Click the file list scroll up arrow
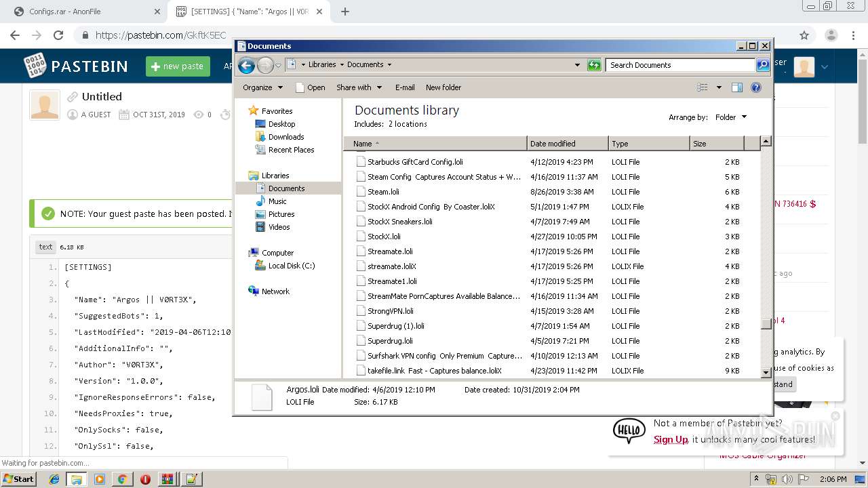 pos(766,142)
